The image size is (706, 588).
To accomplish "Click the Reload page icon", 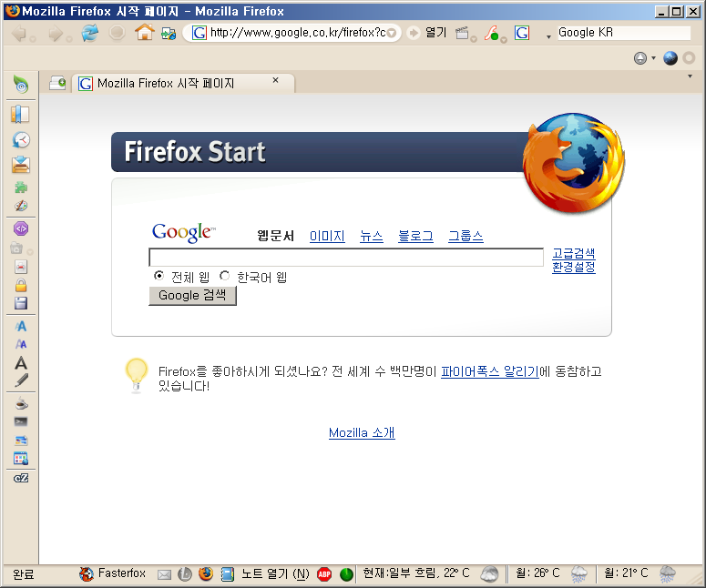I will tap(89, 34).
